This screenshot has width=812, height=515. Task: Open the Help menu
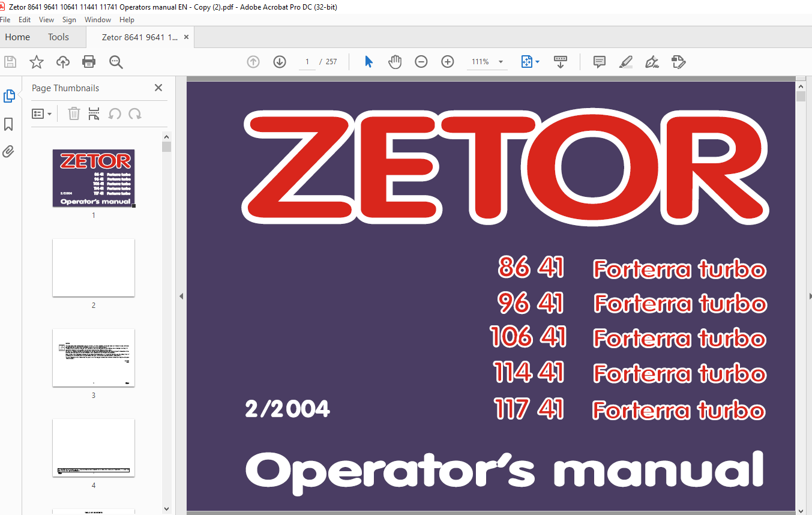pyautogui.click(x=127, y=20)
